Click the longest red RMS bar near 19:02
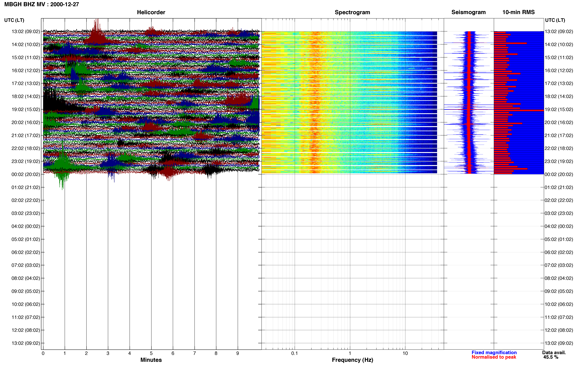The height and width of the screenshot is (368, 588). click(519, 111)
